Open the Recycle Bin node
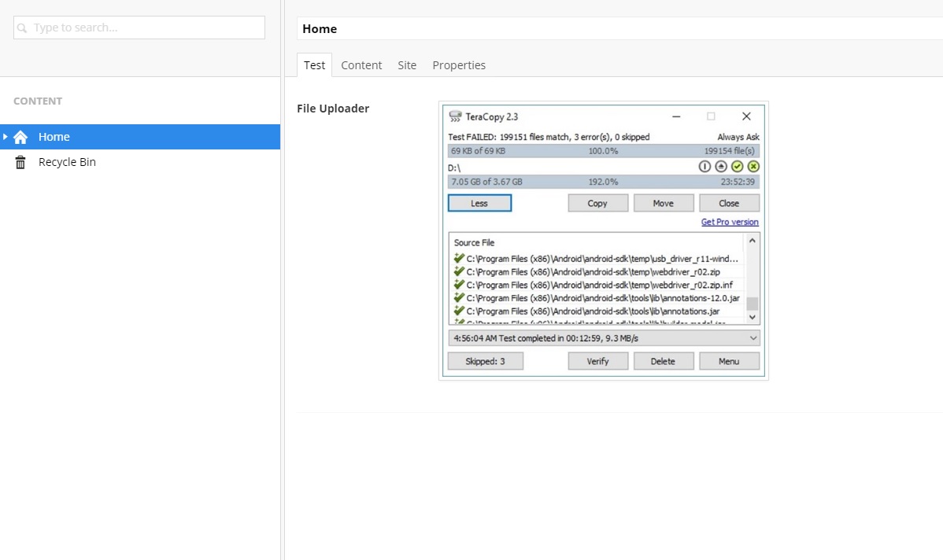943x560 pixels. pyautogui.click(x=67, y=162)
